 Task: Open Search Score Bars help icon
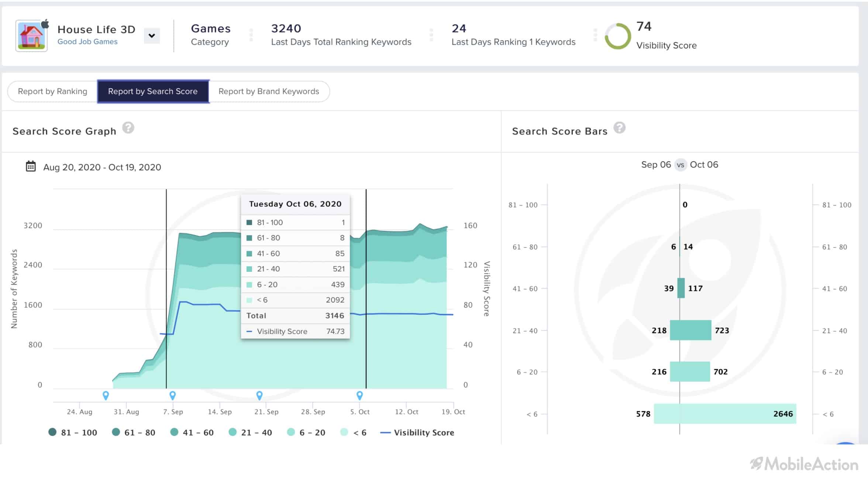point(619,128)
